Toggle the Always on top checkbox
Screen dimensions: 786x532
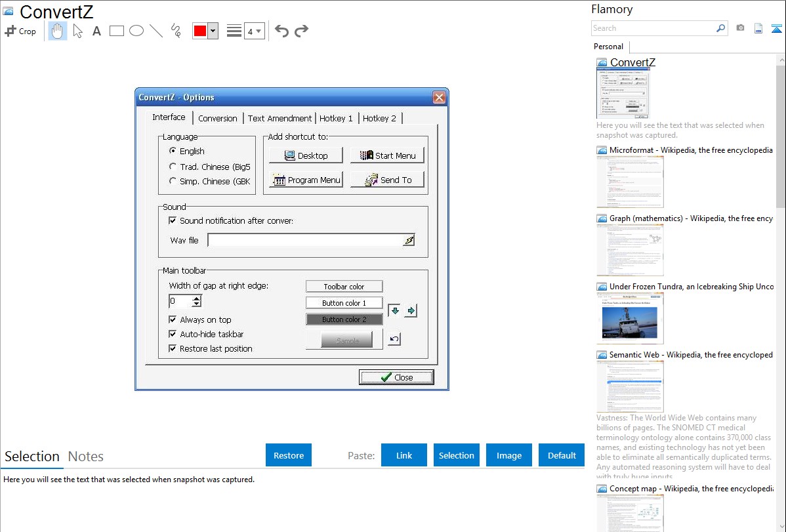[x=173, y=319]
